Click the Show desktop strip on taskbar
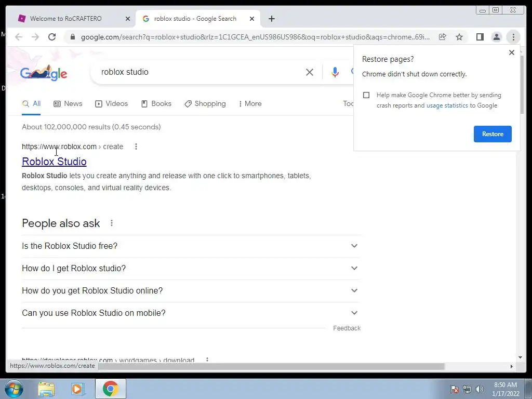 [x=528, y=389]
